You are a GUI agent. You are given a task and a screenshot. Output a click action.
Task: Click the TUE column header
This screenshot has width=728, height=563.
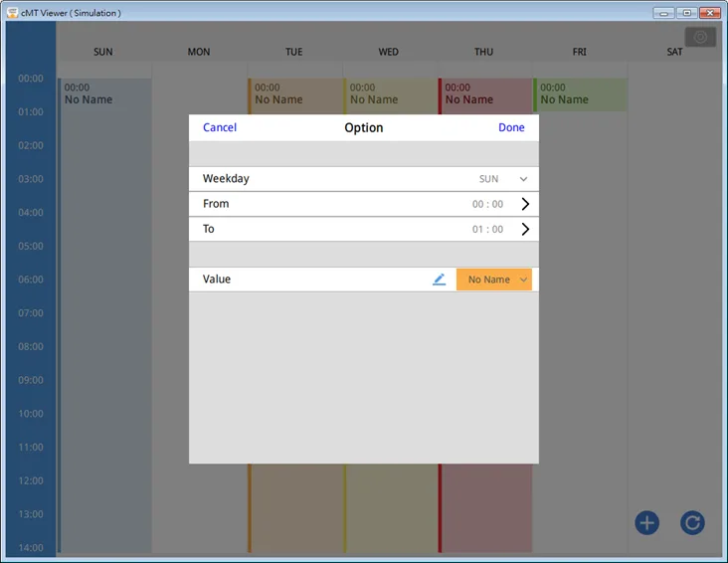294,52
